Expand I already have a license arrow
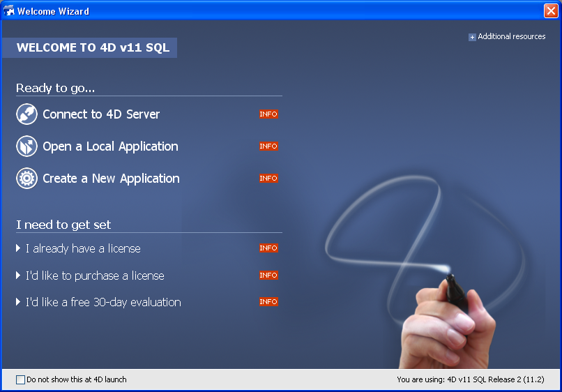The height and width of the screenshot is (392, 562). click(x=19, y=248)
